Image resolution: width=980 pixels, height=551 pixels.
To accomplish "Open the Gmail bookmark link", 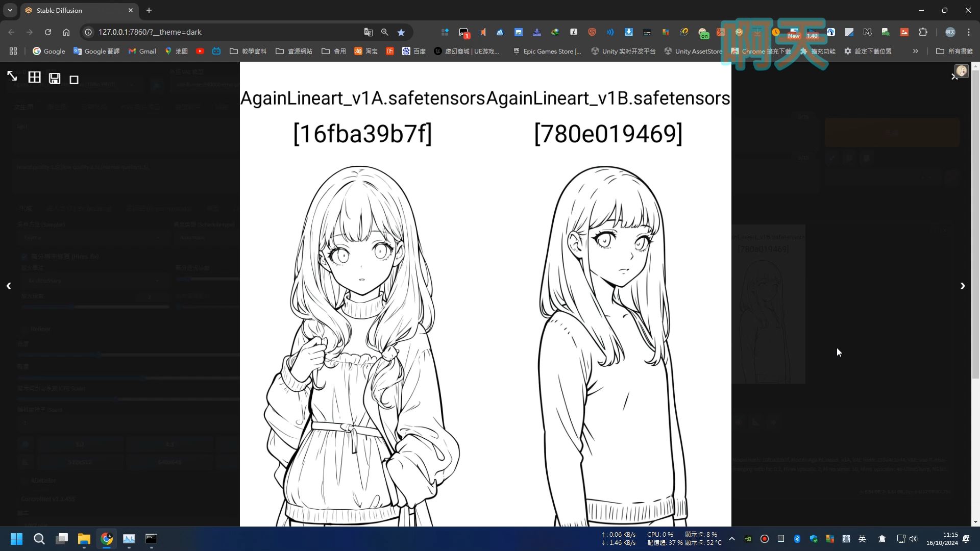I will (x=142, y=51).
